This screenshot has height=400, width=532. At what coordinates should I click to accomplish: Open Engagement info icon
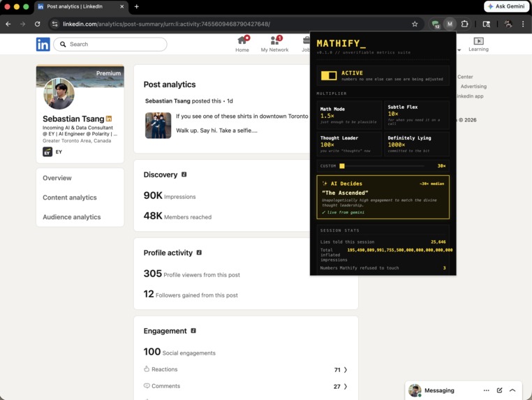pos(193,330)
